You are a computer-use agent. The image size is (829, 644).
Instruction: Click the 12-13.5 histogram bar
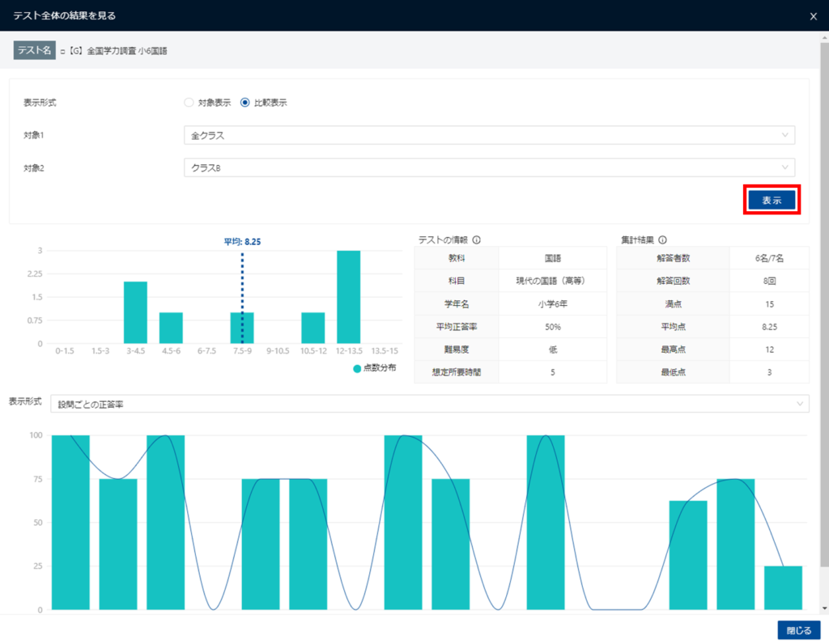click(x=348, y=297)
